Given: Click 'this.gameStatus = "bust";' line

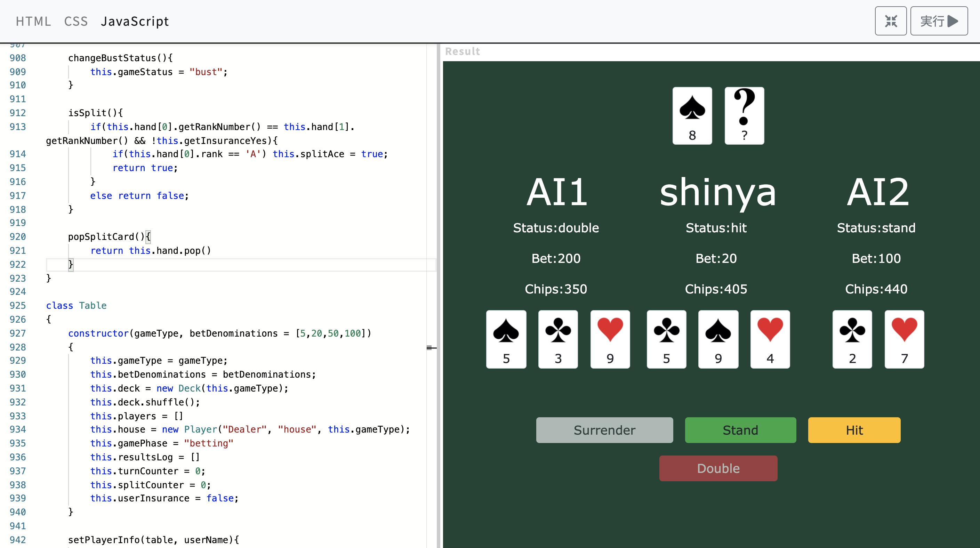Looking at the screenshot, I should (159, 72).
